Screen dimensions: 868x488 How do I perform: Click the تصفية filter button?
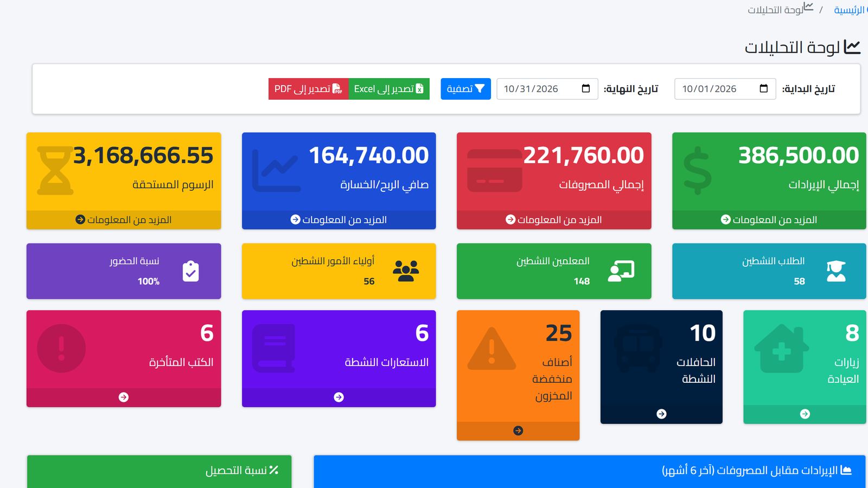click(x=465, y=89)
